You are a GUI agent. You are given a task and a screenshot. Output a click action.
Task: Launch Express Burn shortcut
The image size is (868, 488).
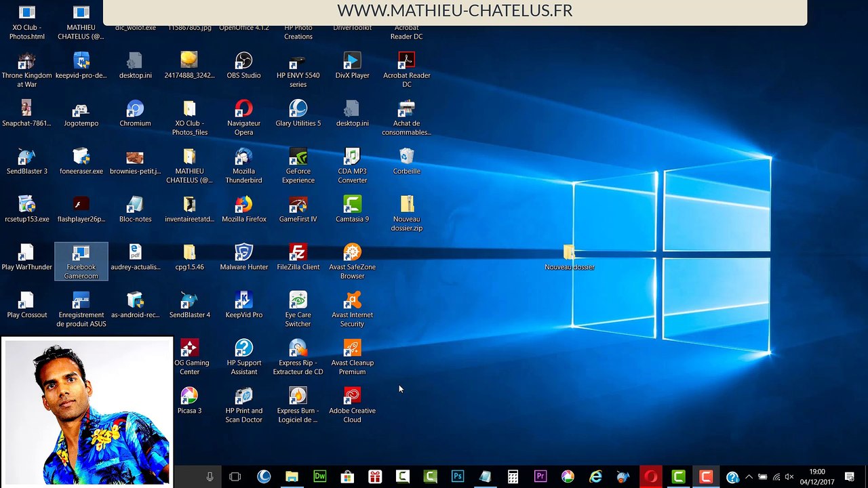pos(298,406)
